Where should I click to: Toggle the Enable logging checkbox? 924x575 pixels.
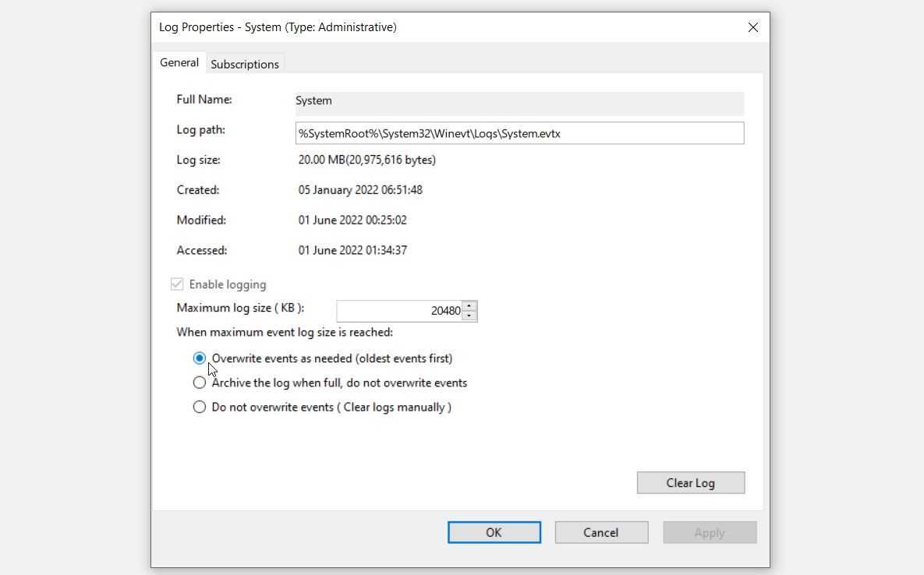coord(177,284)
